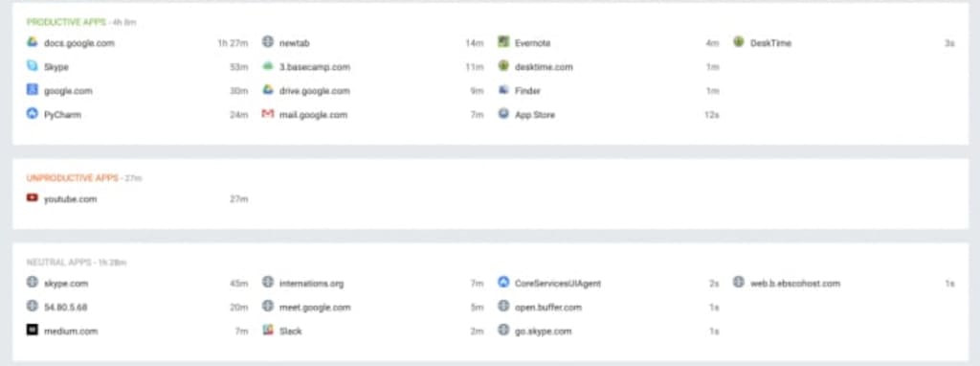Click the open.buffer.com globe icon
This screenshot has width=980, height=366.
coord(503,306)
